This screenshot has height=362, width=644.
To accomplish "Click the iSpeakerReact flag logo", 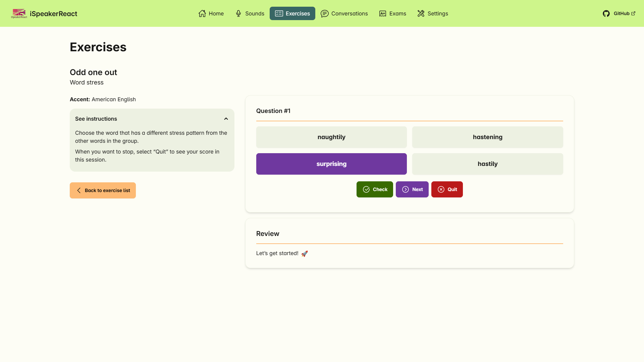I will (x=19, y=13).
